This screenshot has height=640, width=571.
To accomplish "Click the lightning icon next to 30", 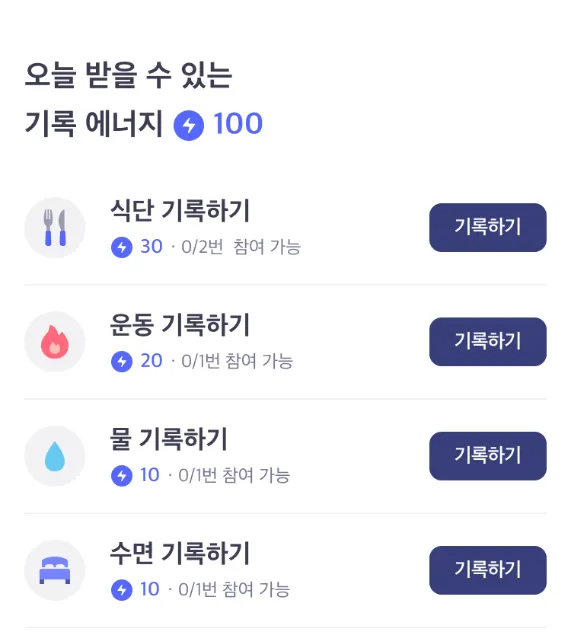I will pos(122,247).
